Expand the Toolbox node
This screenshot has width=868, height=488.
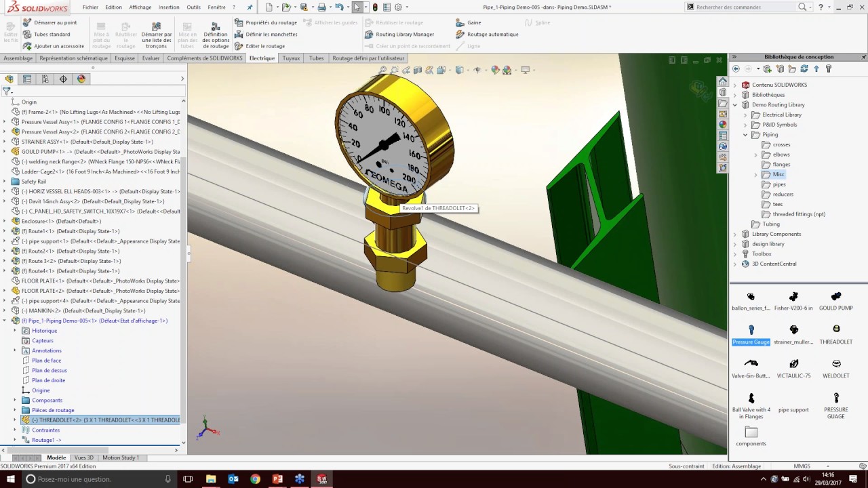735,254
